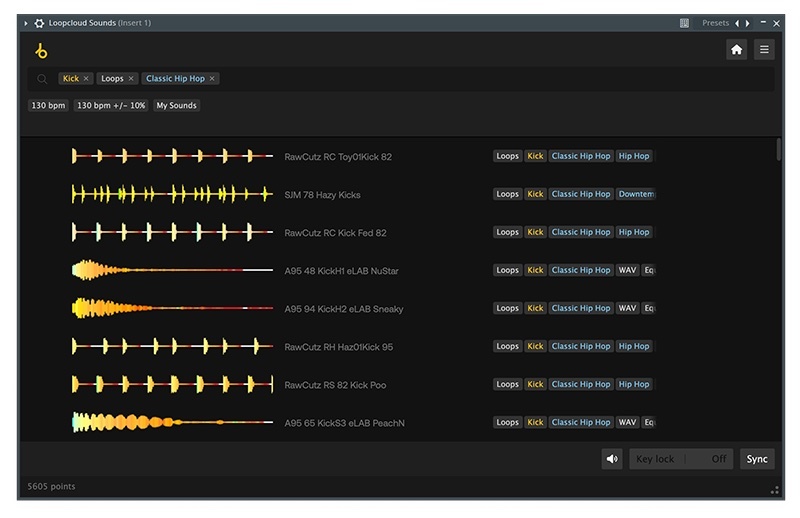Screen dimensions: 800x518
Task: Click the Home icon button
Action: [x=737, y=50]
